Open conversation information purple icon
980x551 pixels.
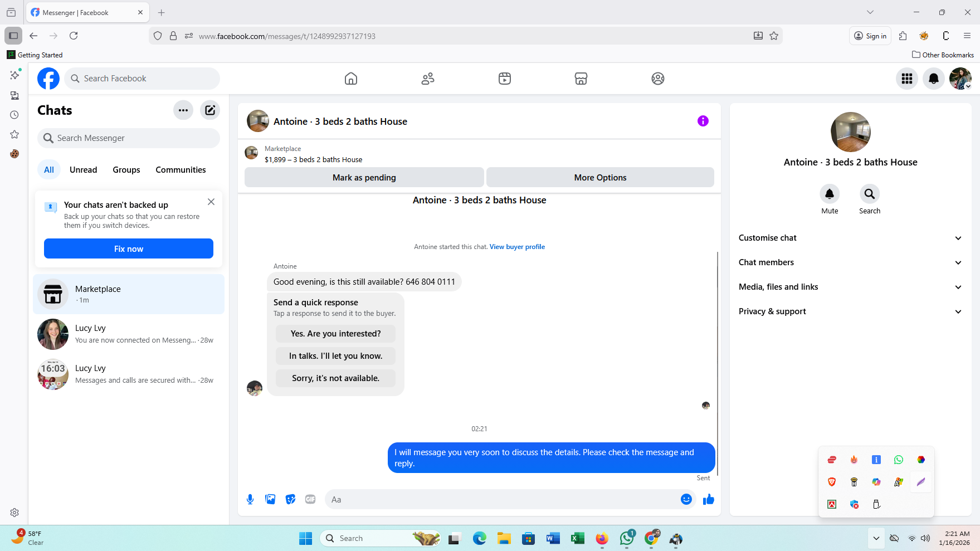(703, 121)
